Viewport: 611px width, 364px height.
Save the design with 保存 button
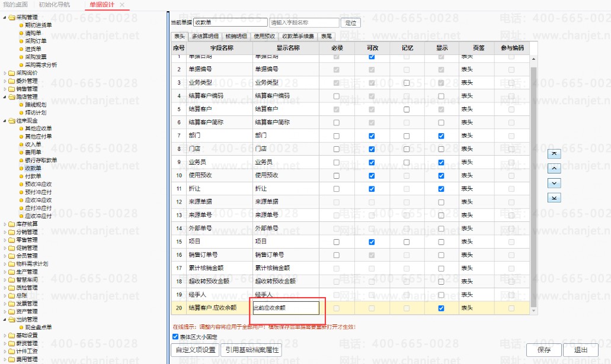coord(544,350)
